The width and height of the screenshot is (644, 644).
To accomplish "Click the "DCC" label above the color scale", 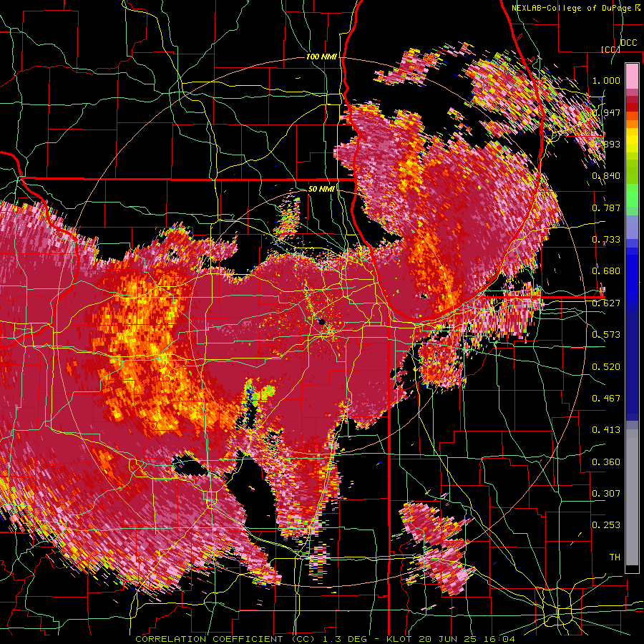I will (x=628, y=43).
